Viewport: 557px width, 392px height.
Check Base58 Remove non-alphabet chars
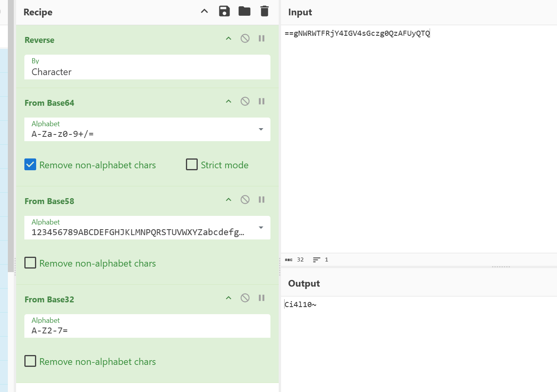point(30,263)
